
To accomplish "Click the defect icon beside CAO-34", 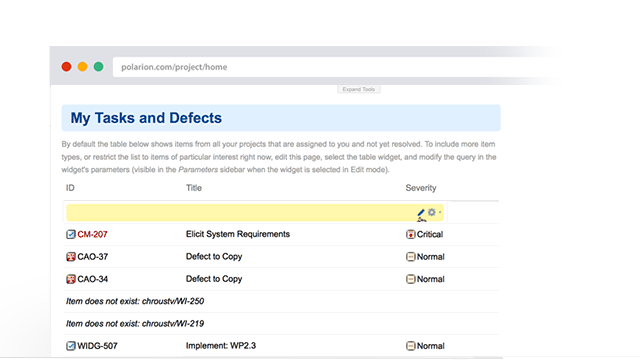I will point(71,279).
